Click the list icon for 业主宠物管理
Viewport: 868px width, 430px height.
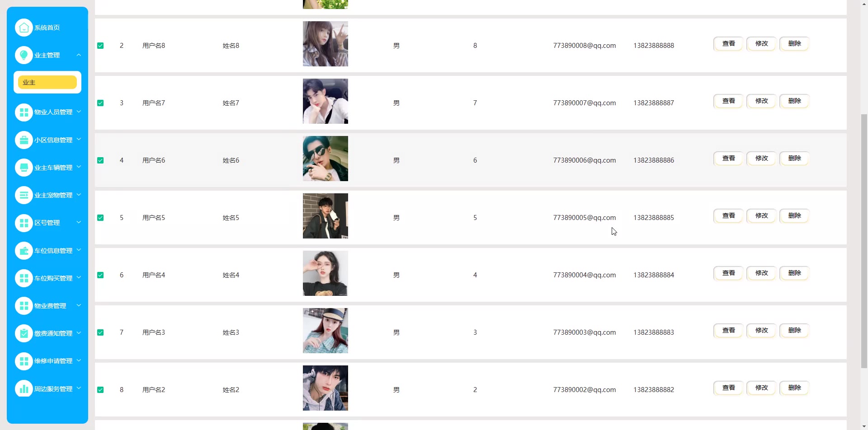click(24, 195)
